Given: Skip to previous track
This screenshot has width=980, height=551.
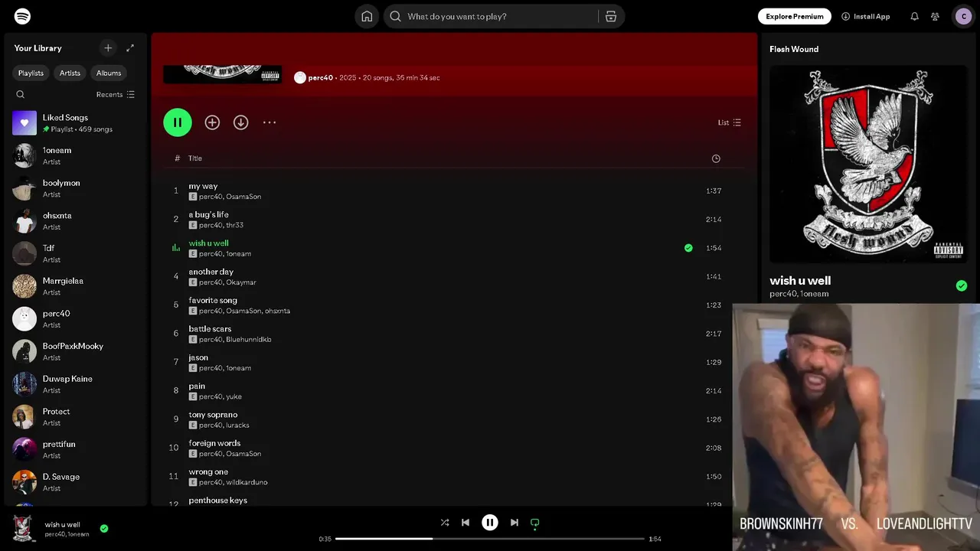Looking at the screenshot, I should tap(465, 523).
